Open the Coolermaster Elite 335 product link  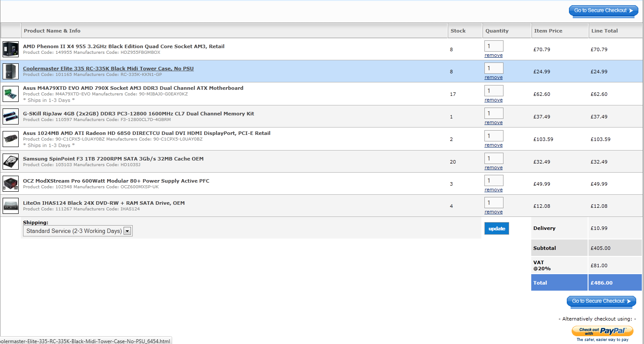coord(108,69)
